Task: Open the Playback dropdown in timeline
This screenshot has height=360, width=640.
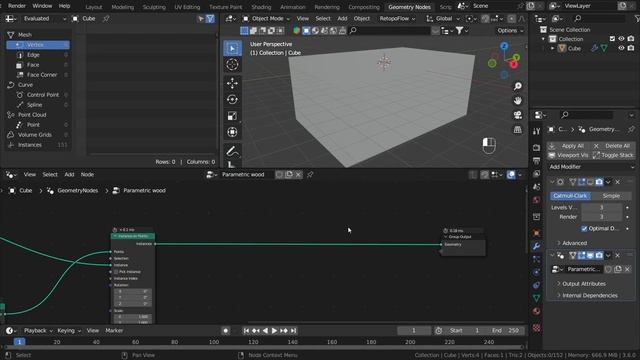Action: tap(38, 331)
